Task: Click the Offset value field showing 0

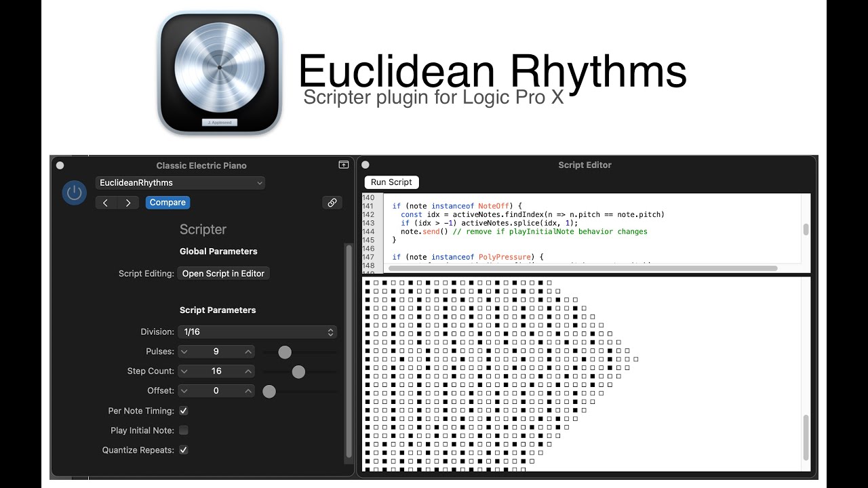Action: (x=216, y=391)
